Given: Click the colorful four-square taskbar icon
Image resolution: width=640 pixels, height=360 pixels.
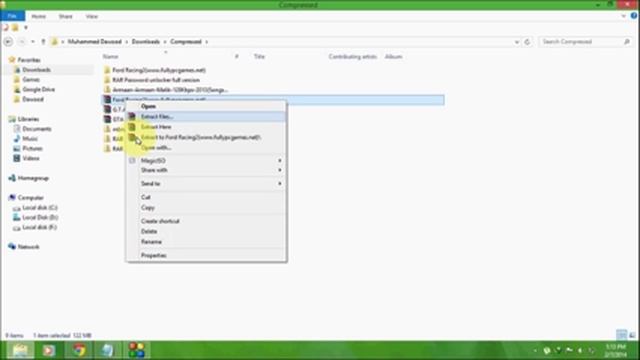Looking at the screenshot, I should 137,350.
